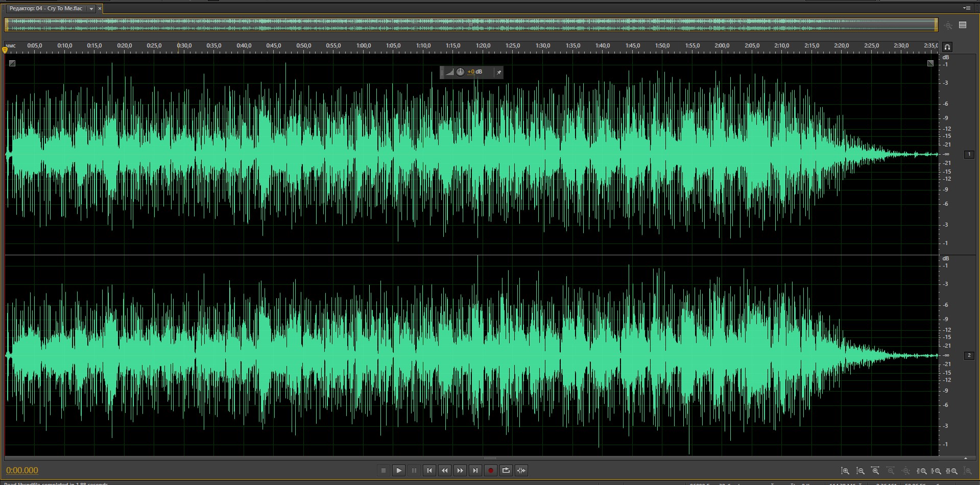The height and width of the screenshot is (485, 980).
Task: Click the Rewind button
Action: (x=445, y=470)
